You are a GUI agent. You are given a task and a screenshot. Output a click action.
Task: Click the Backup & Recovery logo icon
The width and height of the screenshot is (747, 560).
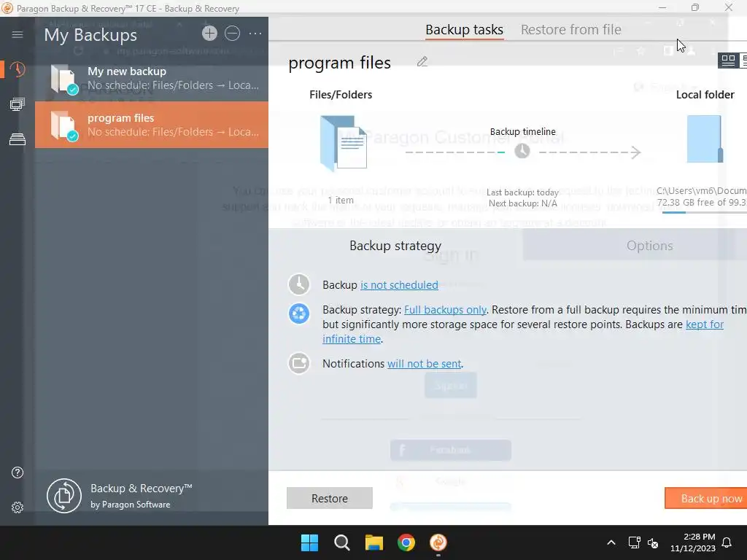tap(64, 496)
